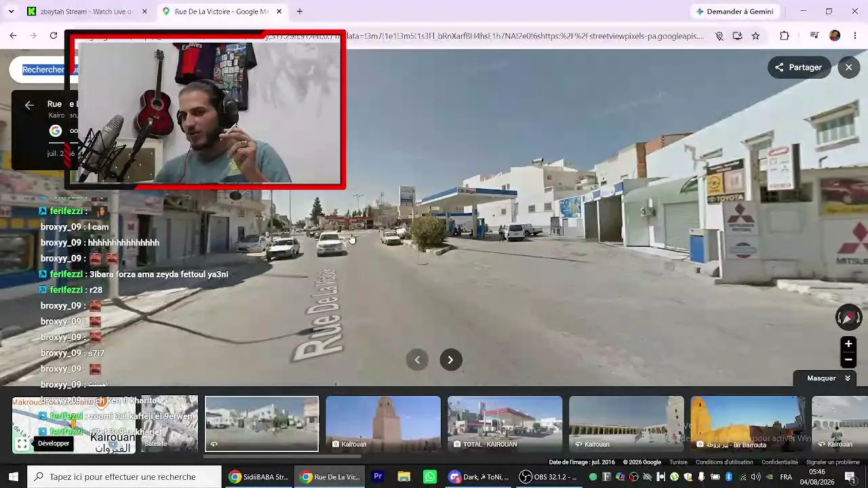Screen dimensions: 868x488
Task: Open the Bir Barrouta photo thumbnail
Action: (747, 424)
